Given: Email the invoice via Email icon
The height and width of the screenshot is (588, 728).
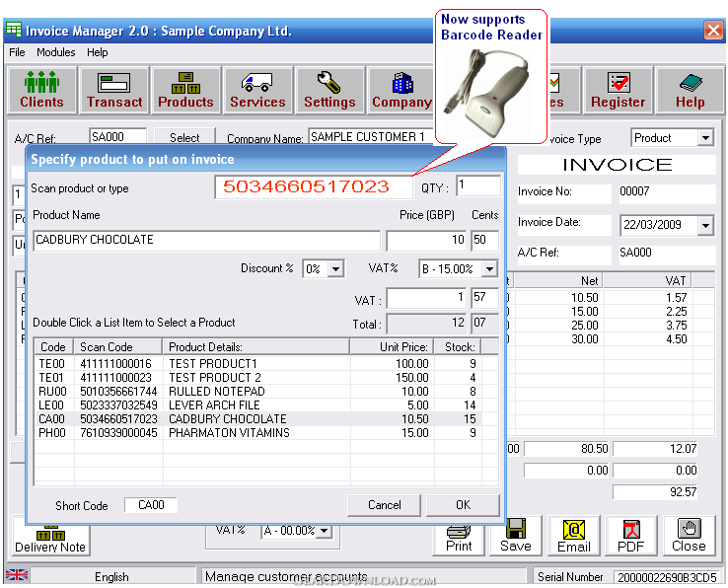Looking at the screenshot, I should [x=573, y=536].
